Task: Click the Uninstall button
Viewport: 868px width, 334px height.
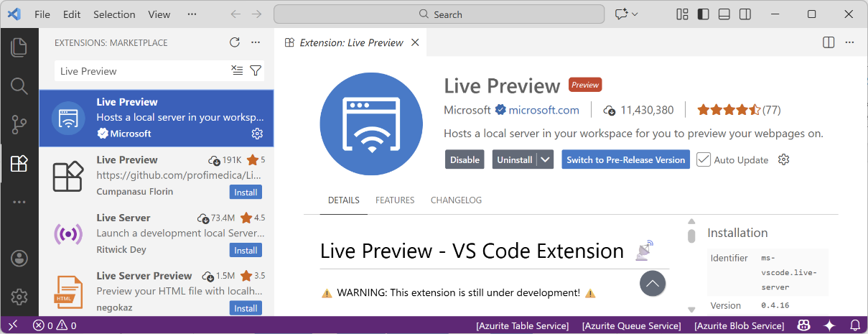Action: 515,159
